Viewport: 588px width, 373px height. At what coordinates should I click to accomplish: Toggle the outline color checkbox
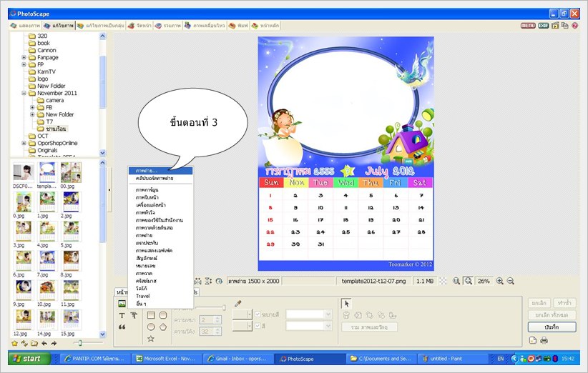click(258, 314)
